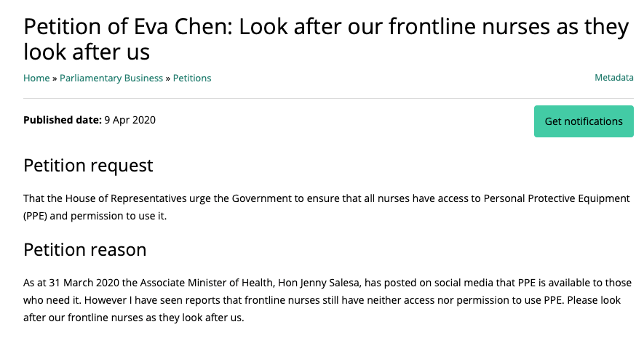Screen dimensions: 644x343
Task: Click the 9 Apr 2020 date text
Action: 130,120
